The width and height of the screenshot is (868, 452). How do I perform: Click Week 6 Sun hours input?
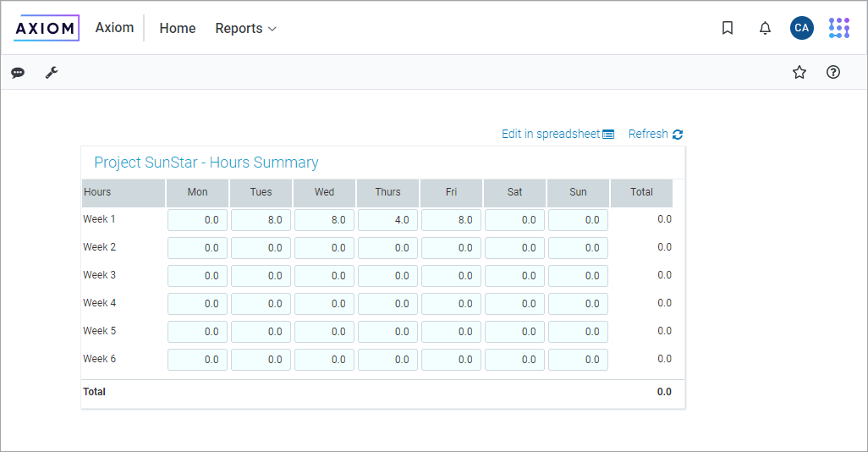pyautogui.click(x=578, y=360)
